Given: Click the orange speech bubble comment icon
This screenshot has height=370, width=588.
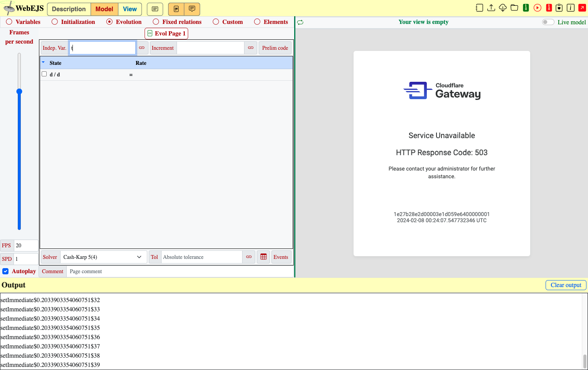Looking at the screenshot, I should 192,9.
